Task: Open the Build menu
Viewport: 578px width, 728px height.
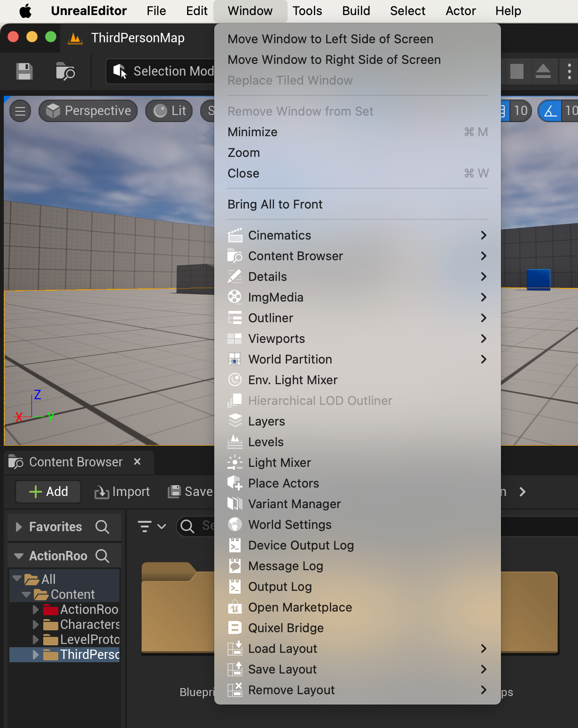Action: [356, 11]
